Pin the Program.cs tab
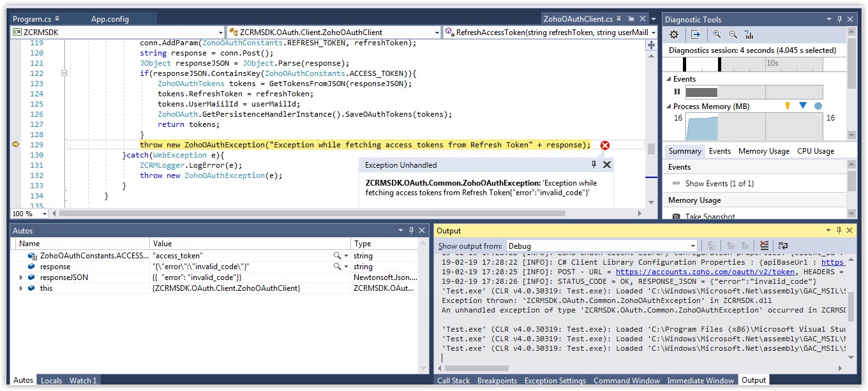Screen dimensions: 868x391 57,19
